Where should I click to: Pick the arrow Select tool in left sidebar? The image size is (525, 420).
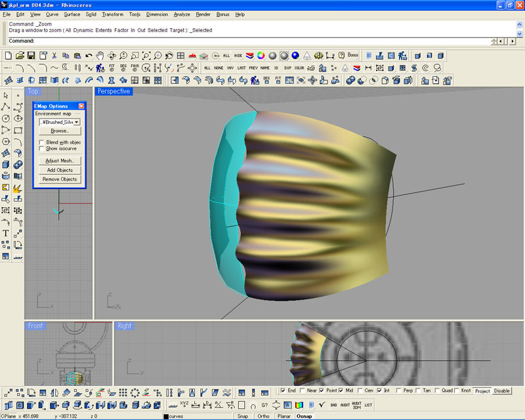pos(6,95)
